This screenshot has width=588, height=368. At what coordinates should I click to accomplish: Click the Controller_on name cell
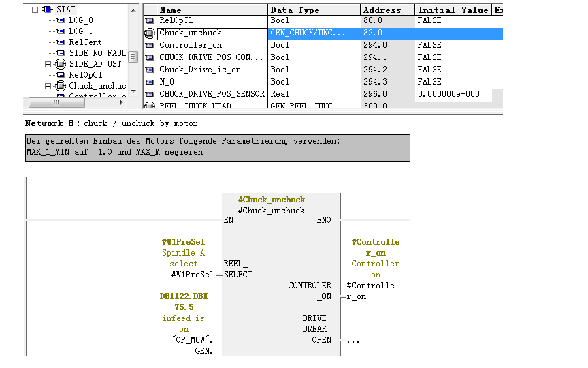pos(212,45)
